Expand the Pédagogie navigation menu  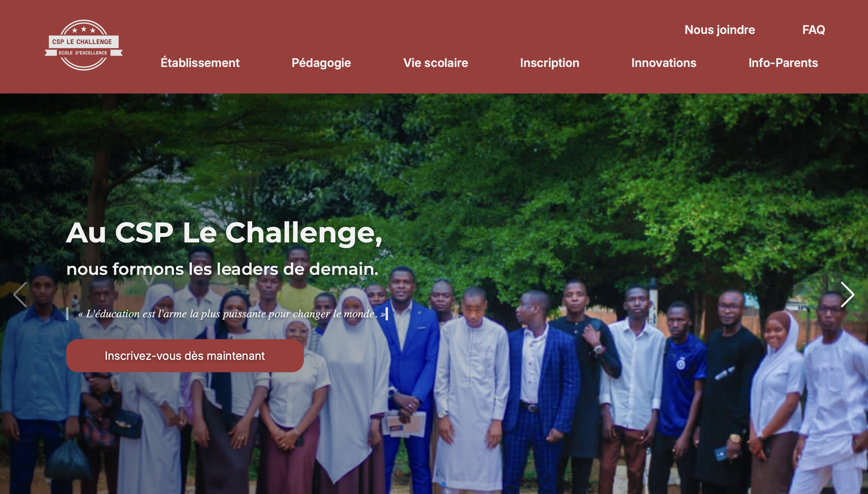(321, 63)
